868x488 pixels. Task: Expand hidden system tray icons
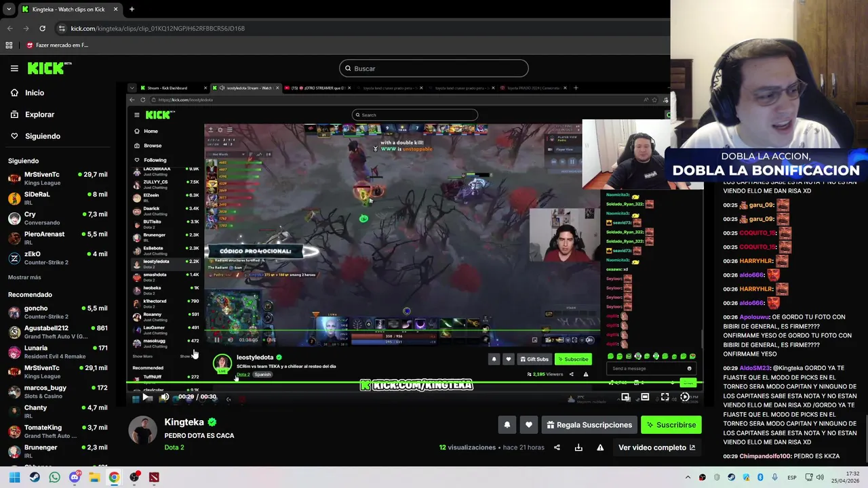pos(688,477)
